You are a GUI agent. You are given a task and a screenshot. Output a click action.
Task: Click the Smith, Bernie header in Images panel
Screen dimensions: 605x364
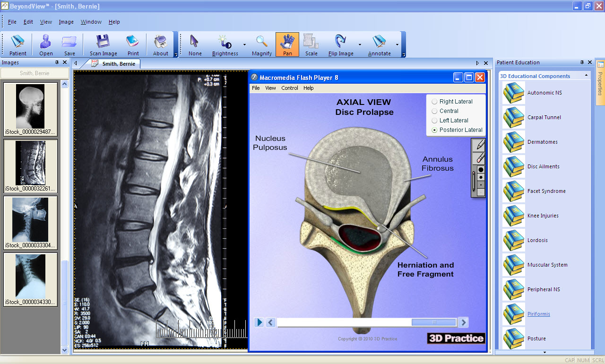pyautogui.click(x=35, y=73)
